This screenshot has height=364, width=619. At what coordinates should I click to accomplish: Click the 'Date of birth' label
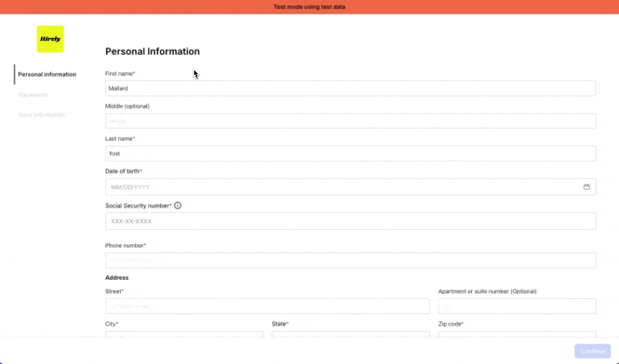(x=124, y=171)
